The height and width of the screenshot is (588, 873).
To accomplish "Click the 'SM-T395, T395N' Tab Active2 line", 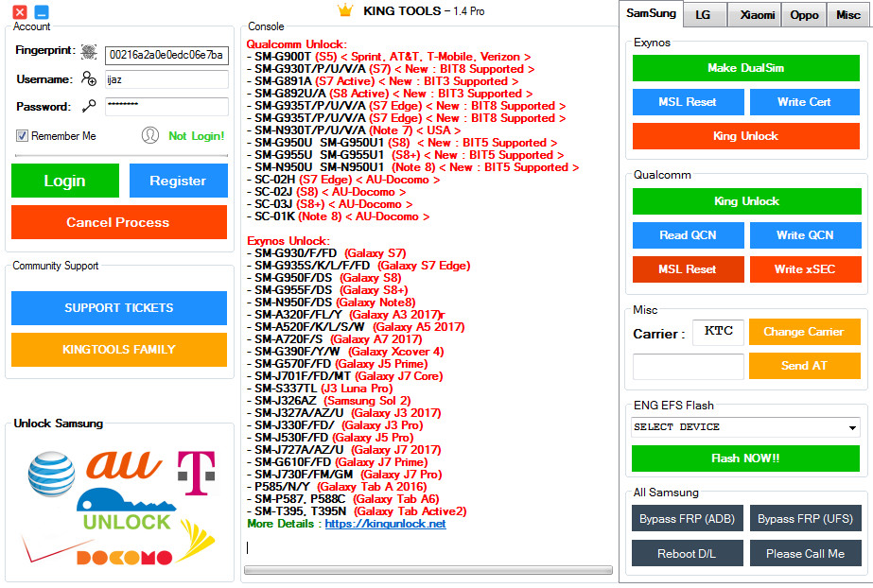I will click(357, 511).
